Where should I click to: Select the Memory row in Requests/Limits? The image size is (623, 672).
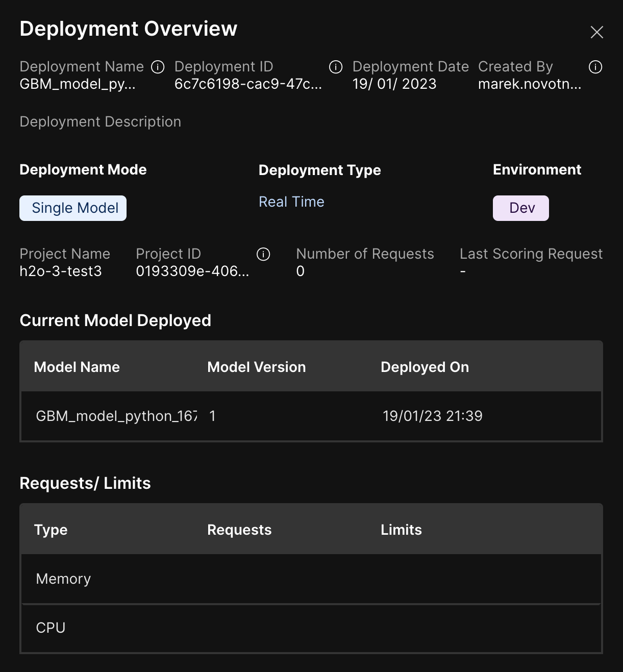pos(311,579)
